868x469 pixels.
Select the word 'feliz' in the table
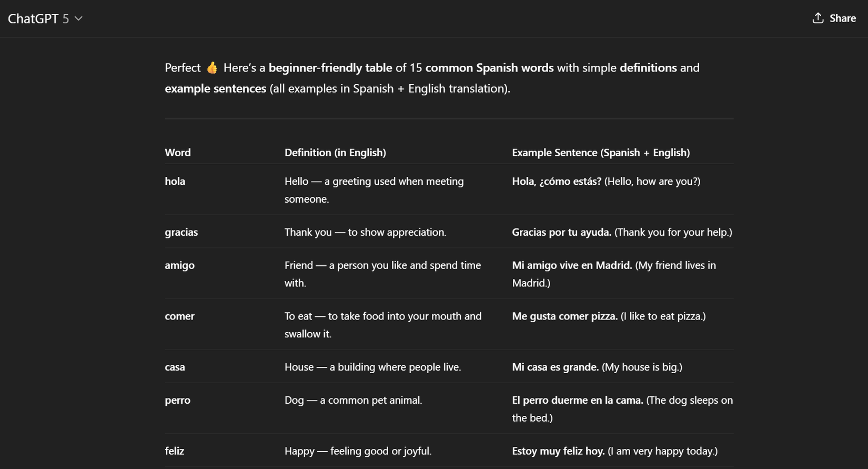coord(174,451)
